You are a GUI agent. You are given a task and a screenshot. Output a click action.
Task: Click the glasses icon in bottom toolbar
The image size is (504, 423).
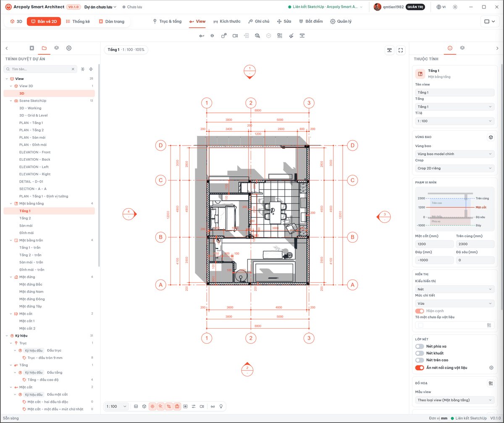213,406
